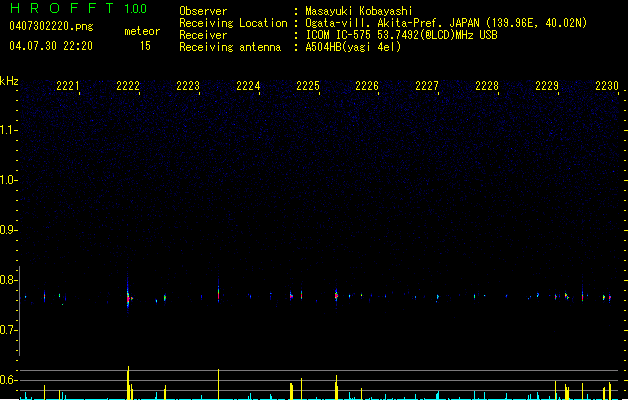Click the 0.8 kHz axis label
The height and width of the screenshot is (400, 629).
tap(8, 280)
